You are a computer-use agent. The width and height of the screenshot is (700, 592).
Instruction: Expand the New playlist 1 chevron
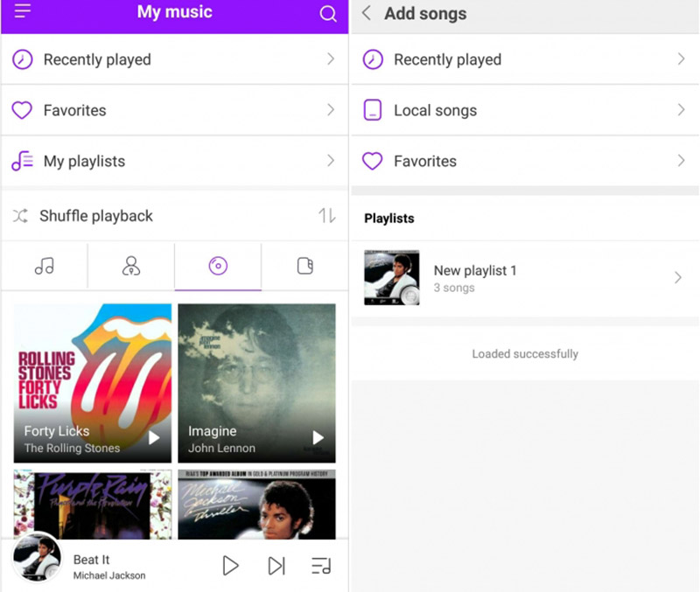click(678, 277)
